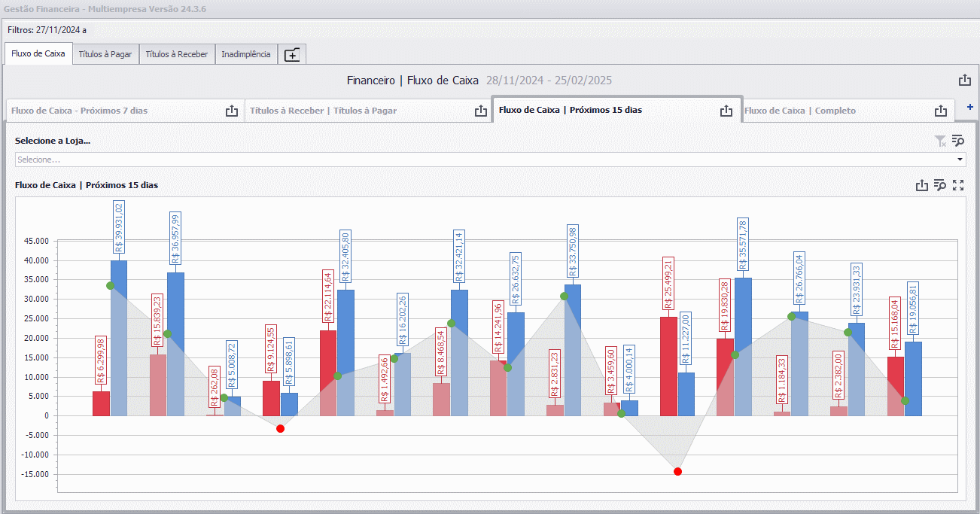Open the Inadimplência tab

246,54
